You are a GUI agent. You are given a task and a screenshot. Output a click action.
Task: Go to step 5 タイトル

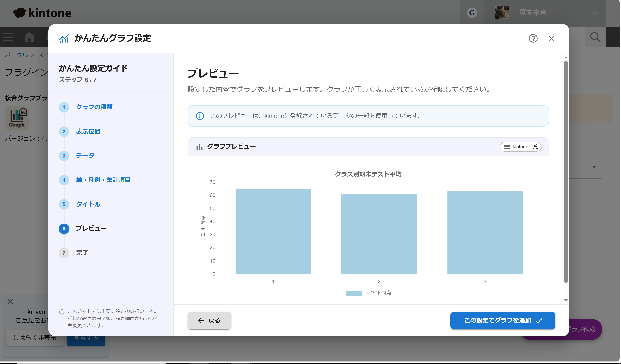pos(88,204)
